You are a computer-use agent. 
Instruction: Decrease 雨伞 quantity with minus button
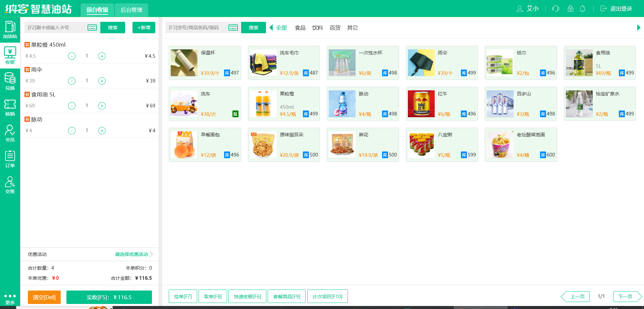click(x=72, y=81)
